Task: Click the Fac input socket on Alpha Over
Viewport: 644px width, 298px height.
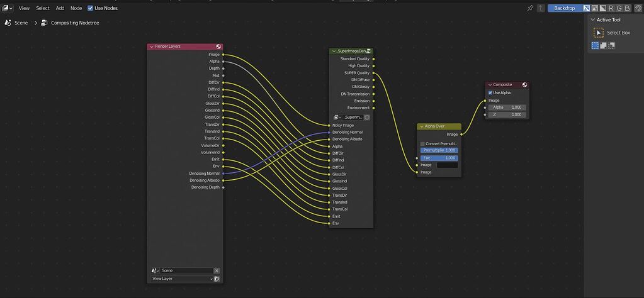Action: click(x=417, y=158)
